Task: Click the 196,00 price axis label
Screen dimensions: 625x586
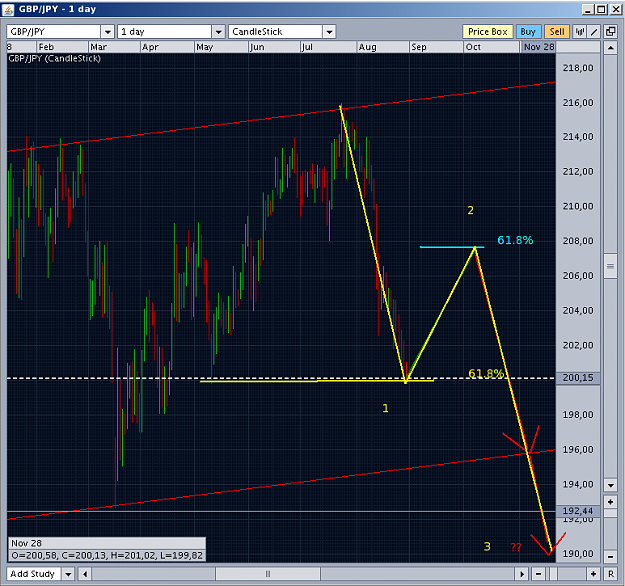Action: tap(578, 450)
